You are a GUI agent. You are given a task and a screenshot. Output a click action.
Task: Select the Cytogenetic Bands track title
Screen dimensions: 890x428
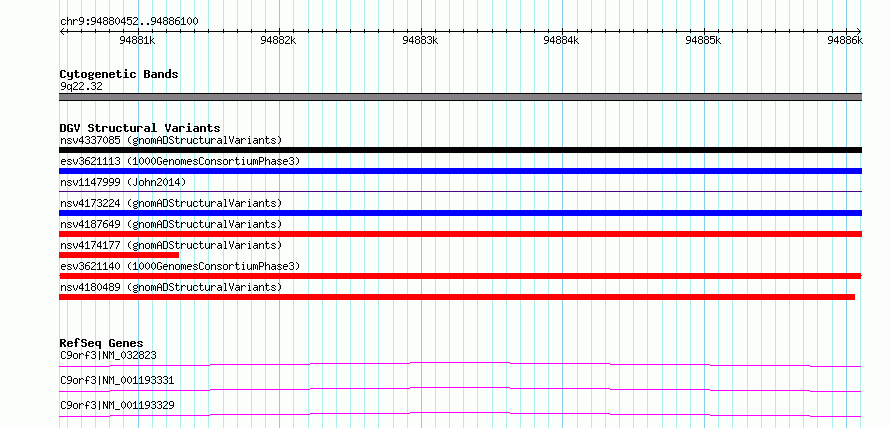point(119,74)
